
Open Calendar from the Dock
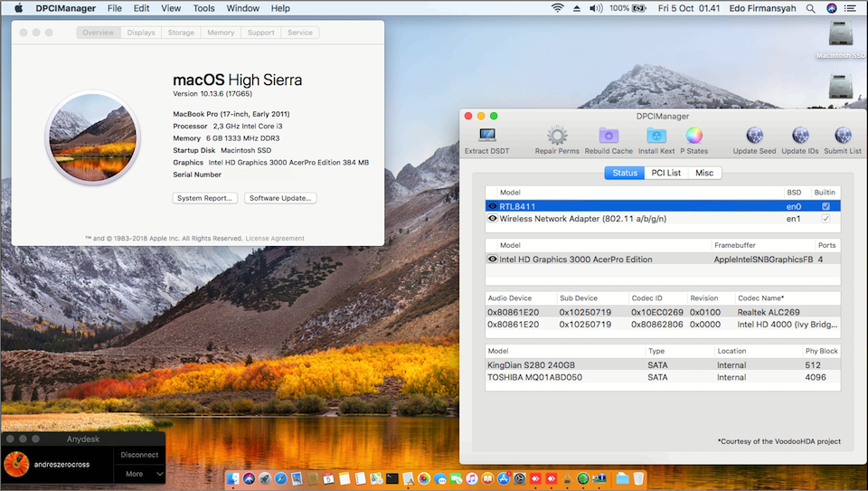click(328, 478)
